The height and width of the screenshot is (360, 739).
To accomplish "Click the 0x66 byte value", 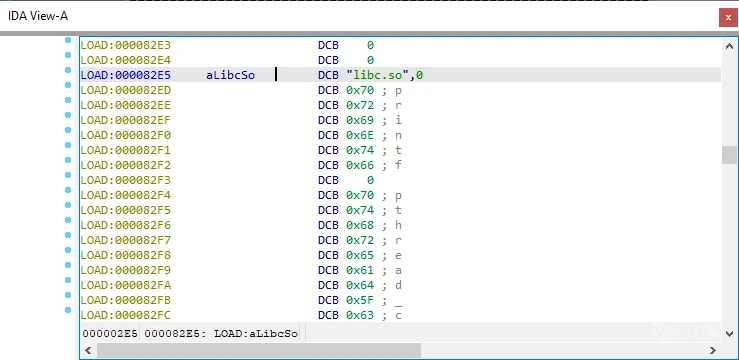I will [x=360, y=165].
